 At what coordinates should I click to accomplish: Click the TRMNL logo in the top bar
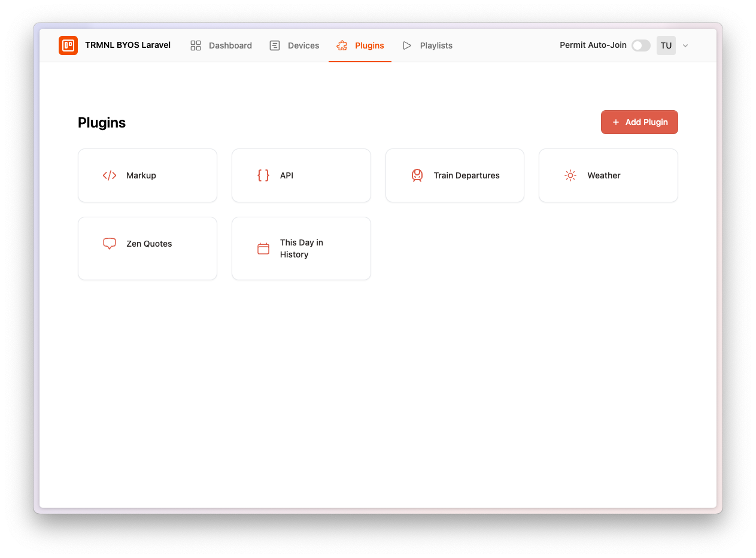pyautogui.click(x=68, y=45)
